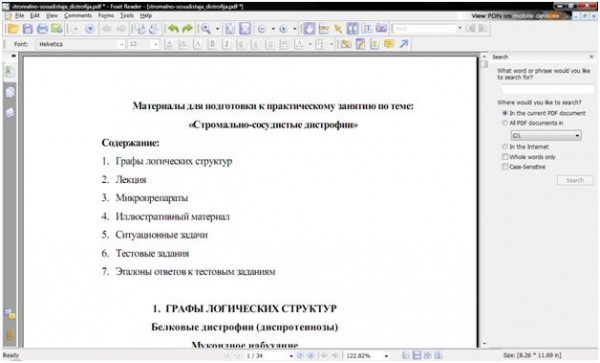Activate the zoom magnifier tool
Image resolution: width=600 pixels, height=363 pixels.
(206, 29)
